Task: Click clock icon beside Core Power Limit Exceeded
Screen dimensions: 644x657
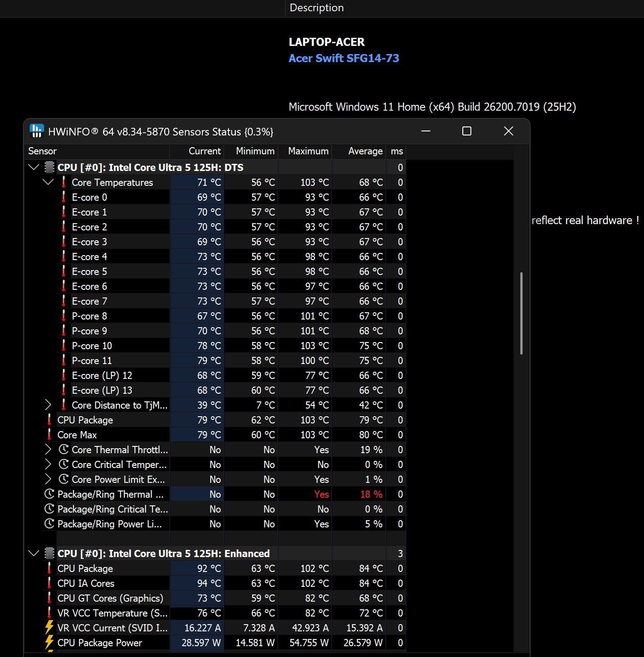Action: pyautogui.click(x=64, y=479)
